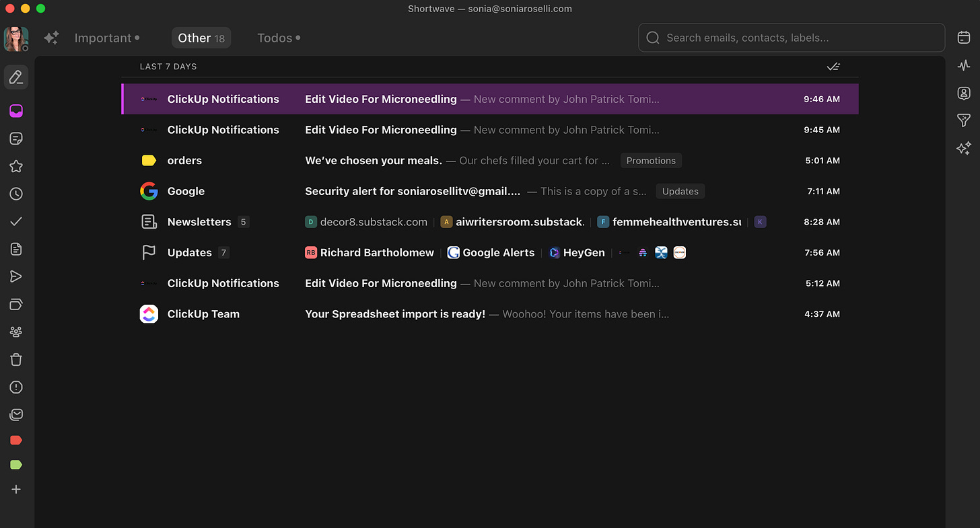
Task: Click the orange sender icon in Updates row
Action: coord(680,253)
